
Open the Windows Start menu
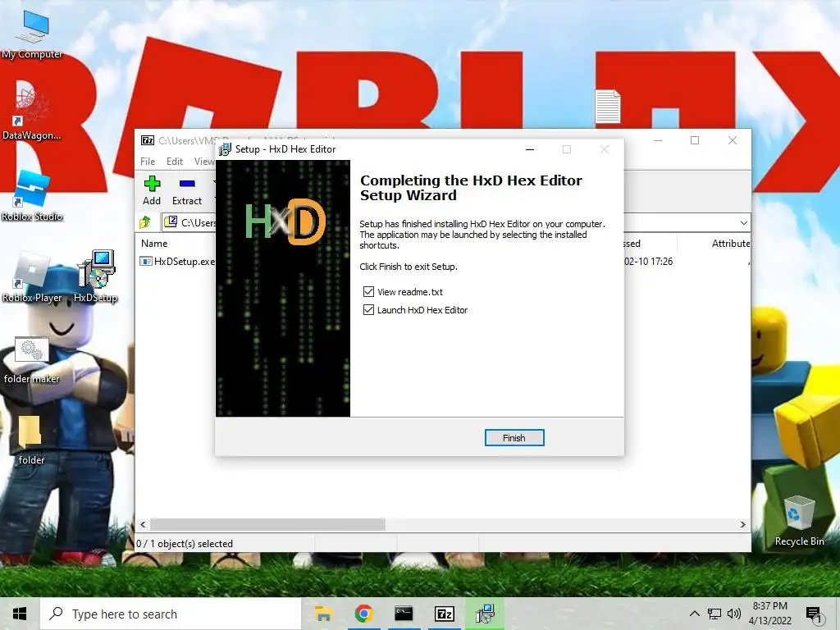click(x=20, y=614)
